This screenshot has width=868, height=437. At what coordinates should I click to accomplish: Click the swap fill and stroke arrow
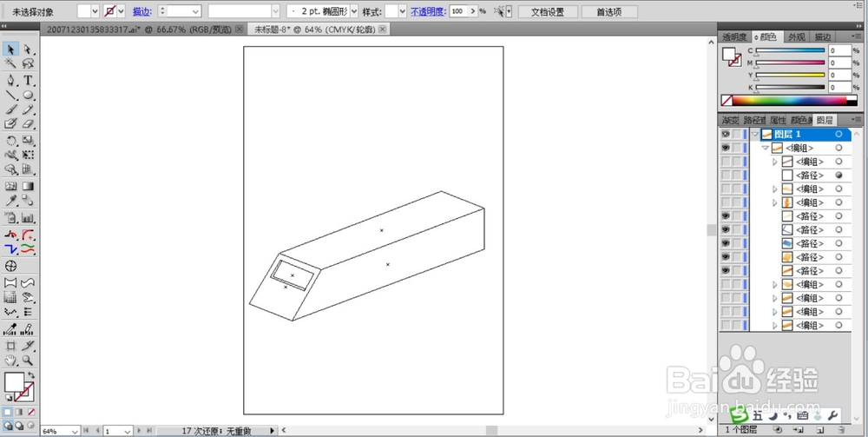pyautogui.click(x=31, y=375)
